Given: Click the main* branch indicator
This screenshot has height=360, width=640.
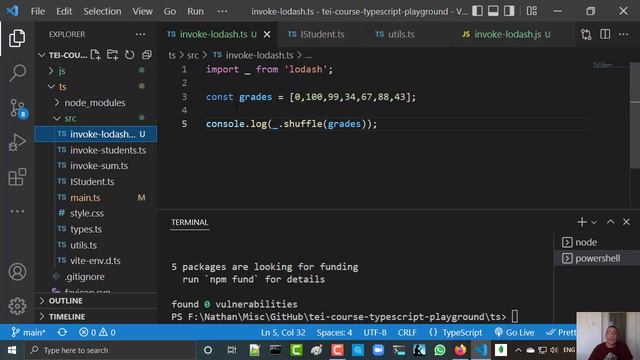Looking at the screenshot, I should click(x=28, y=332).
